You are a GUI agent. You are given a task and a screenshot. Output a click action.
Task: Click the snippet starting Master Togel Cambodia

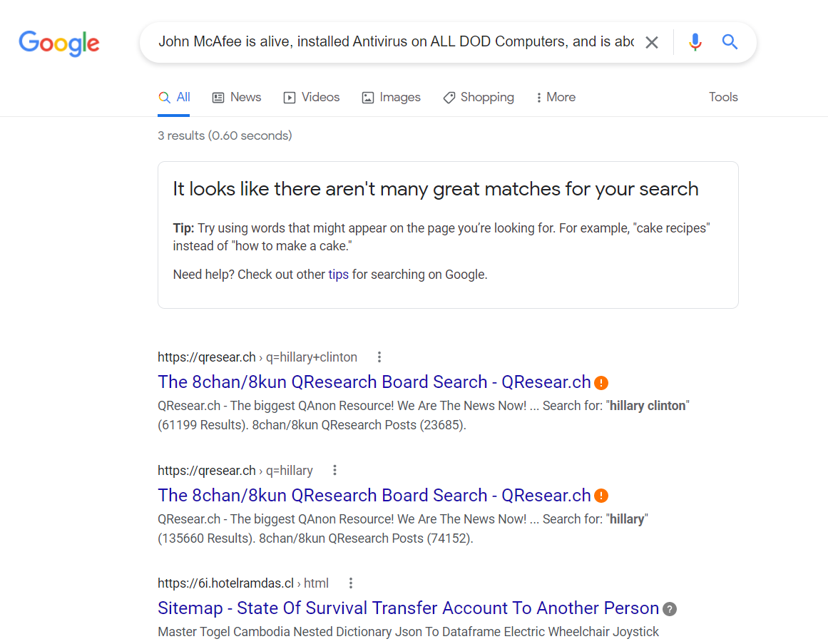click(408, 632)
